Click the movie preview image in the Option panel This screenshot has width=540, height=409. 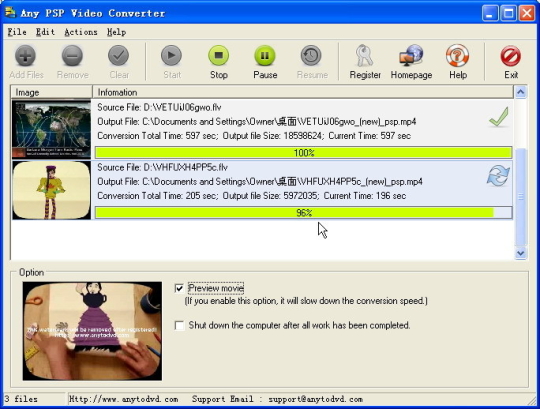(x=92, y=331)
